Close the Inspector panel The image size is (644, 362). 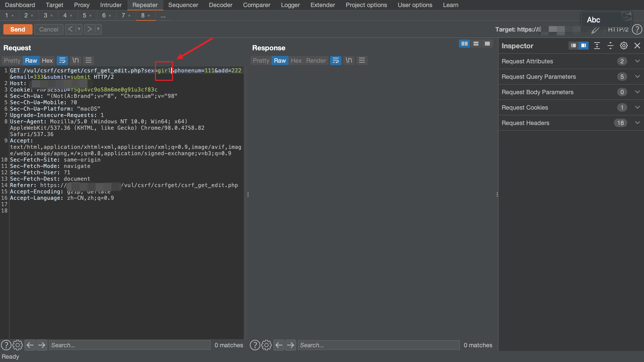pos(637,46)
